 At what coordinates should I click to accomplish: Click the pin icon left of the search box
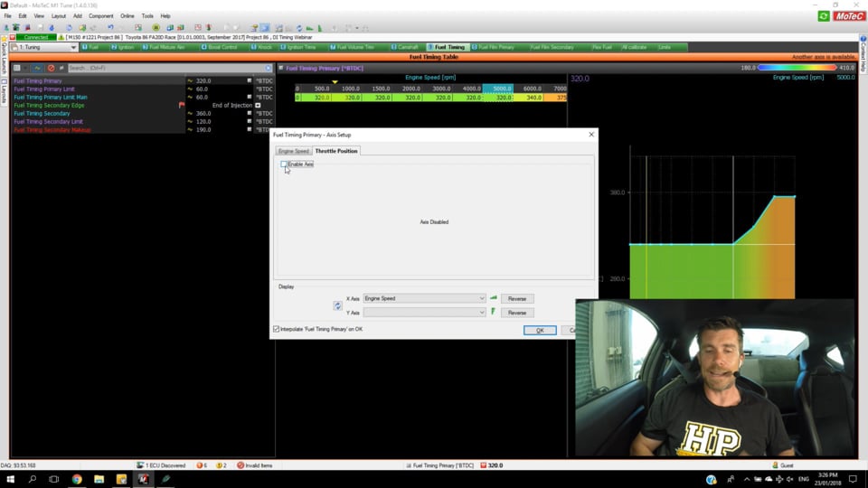(x=61, y=68)
